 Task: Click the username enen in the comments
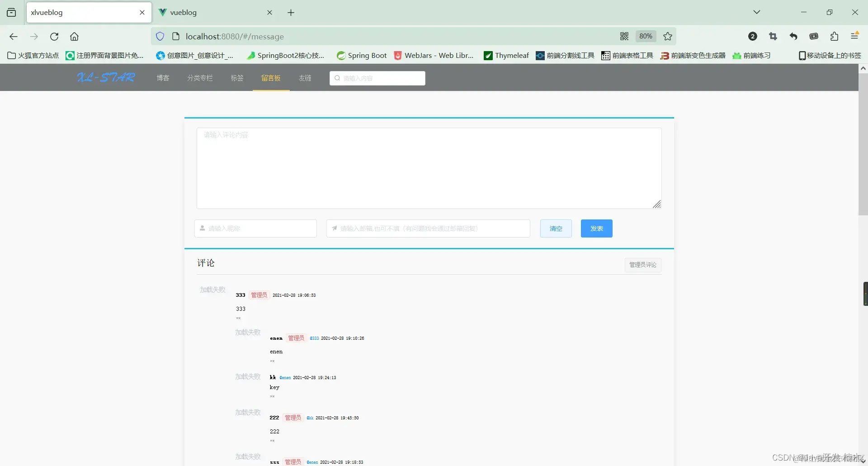tap(276, 338)
